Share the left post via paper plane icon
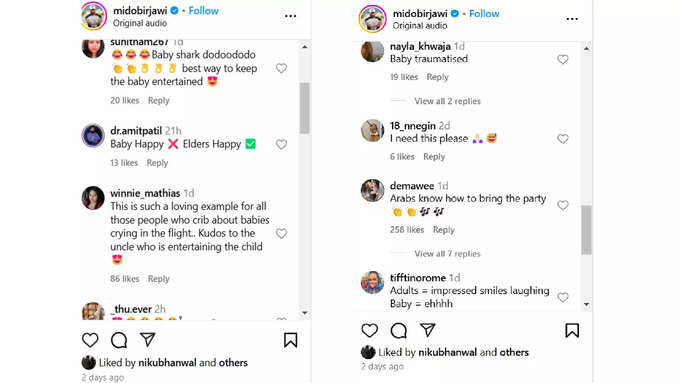Image resolution: width=680 pixels, height=383 pixels. coord(147,339)
